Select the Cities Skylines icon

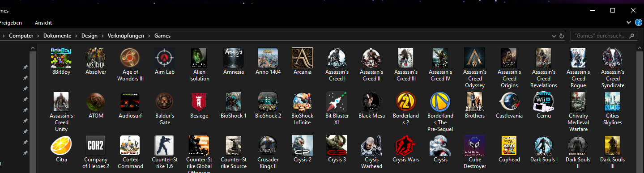pyautogui.click(x=613, y=102)
